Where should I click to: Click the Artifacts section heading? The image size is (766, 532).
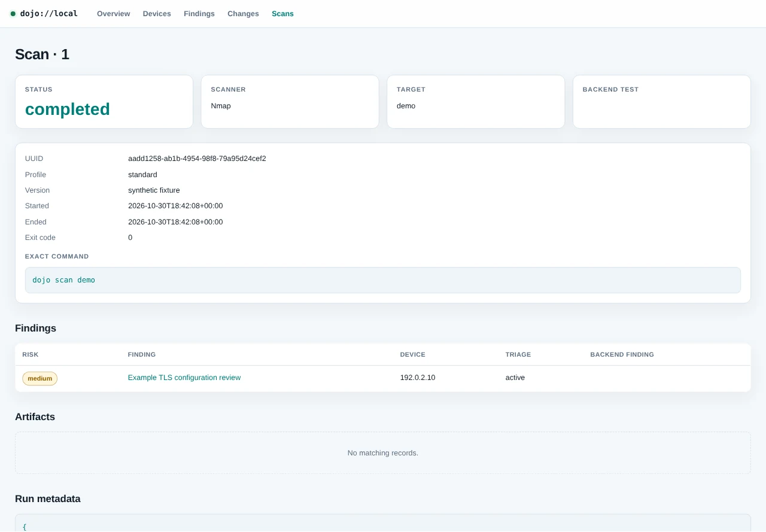[35, 417]
